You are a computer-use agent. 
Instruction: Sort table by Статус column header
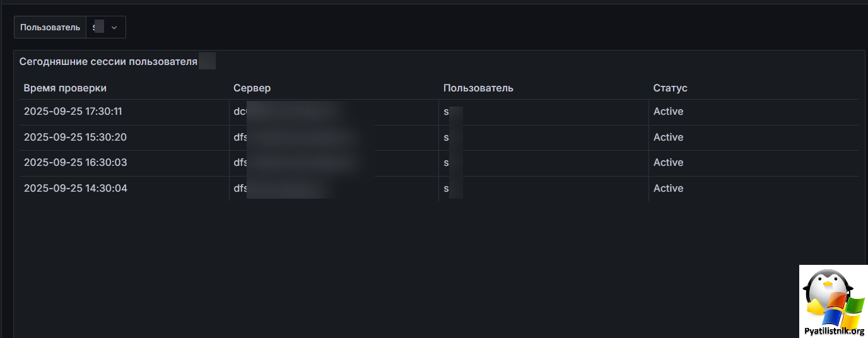click(670, 88)
